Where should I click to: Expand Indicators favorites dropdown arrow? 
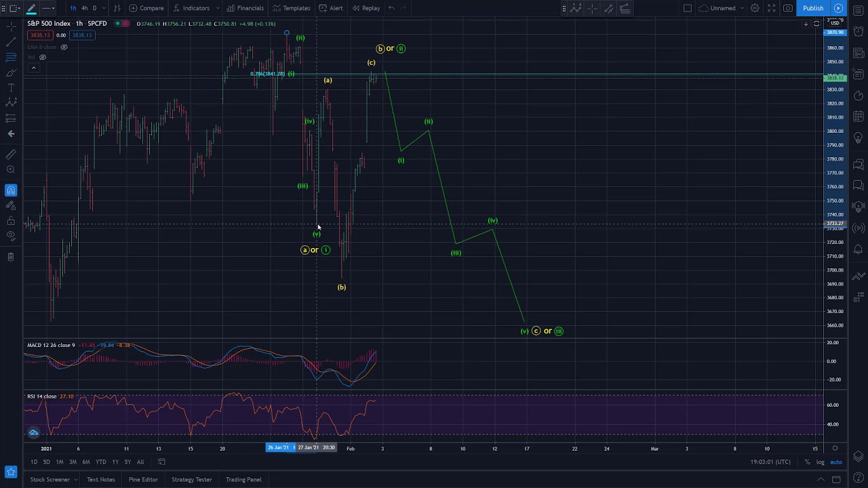coord(217,8)
